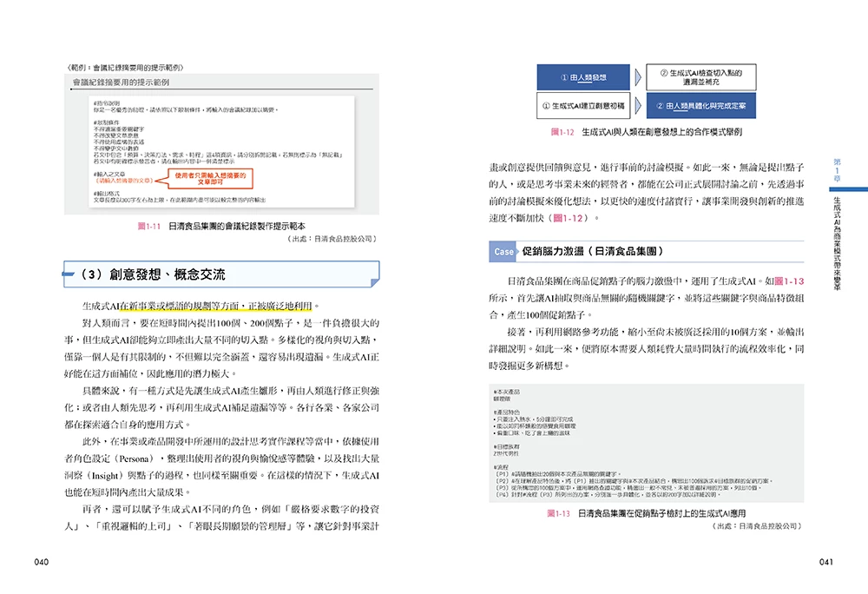Click the paragraph line containing '(Insight)'

[x=221, y=475]
